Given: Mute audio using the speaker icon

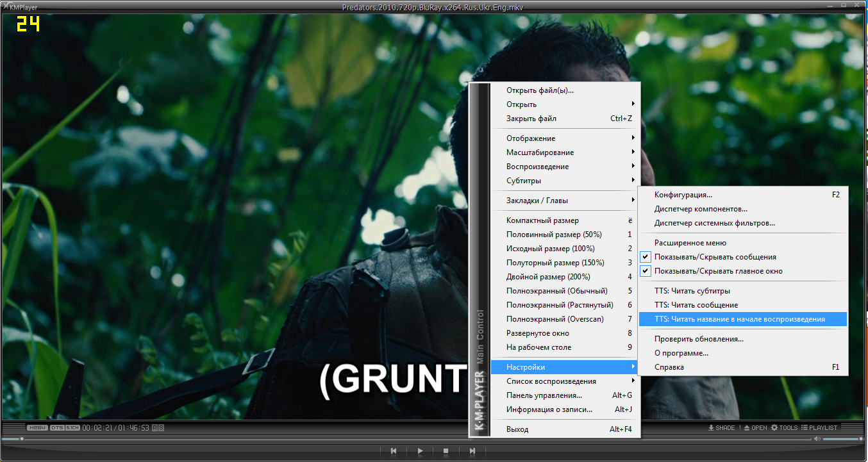Looking at the screenshot, I should coord(817,439).
